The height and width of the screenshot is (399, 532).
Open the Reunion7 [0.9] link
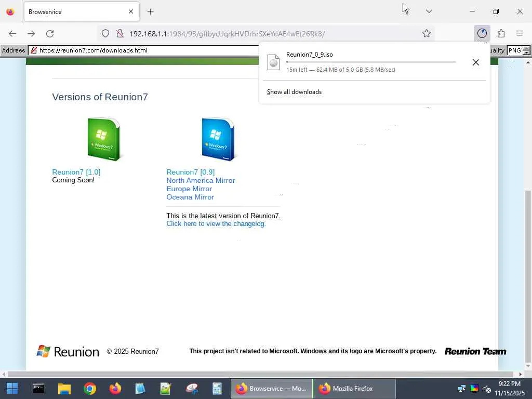click(x=190, y=172)
